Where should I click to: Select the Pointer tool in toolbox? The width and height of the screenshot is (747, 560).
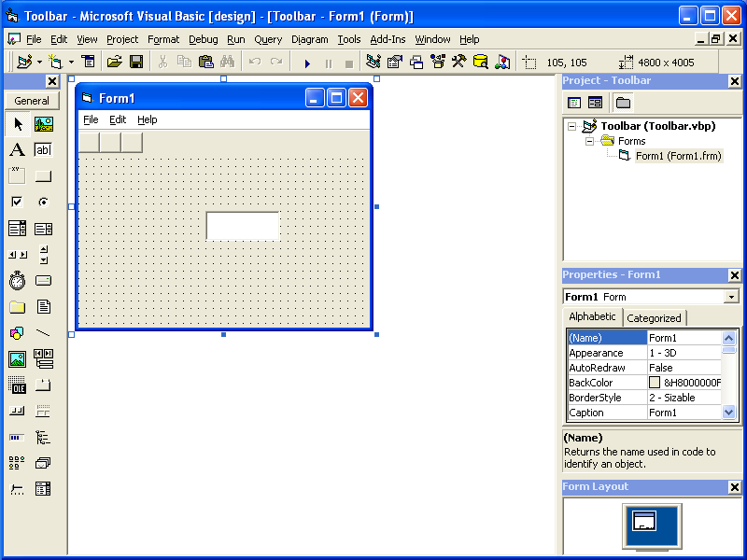(x=18, y=124)
